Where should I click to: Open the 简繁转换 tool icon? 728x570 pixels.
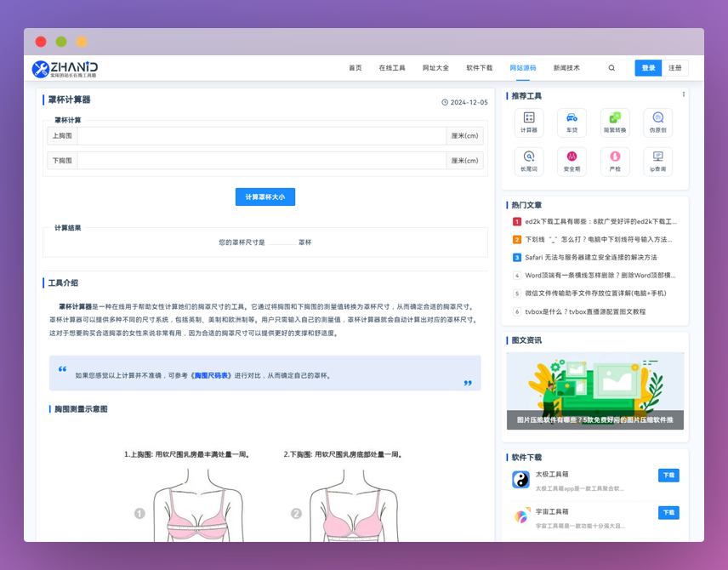coord(615,123)
